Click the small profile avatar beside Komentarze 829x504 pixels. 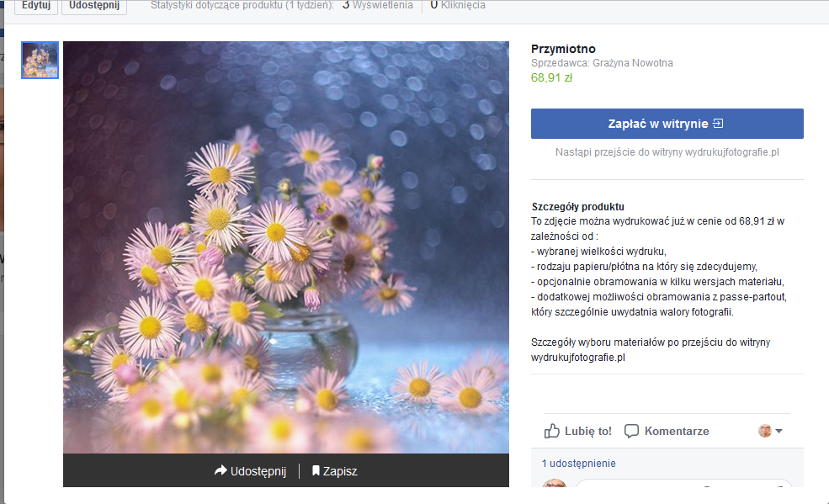[x=764, y=431]
